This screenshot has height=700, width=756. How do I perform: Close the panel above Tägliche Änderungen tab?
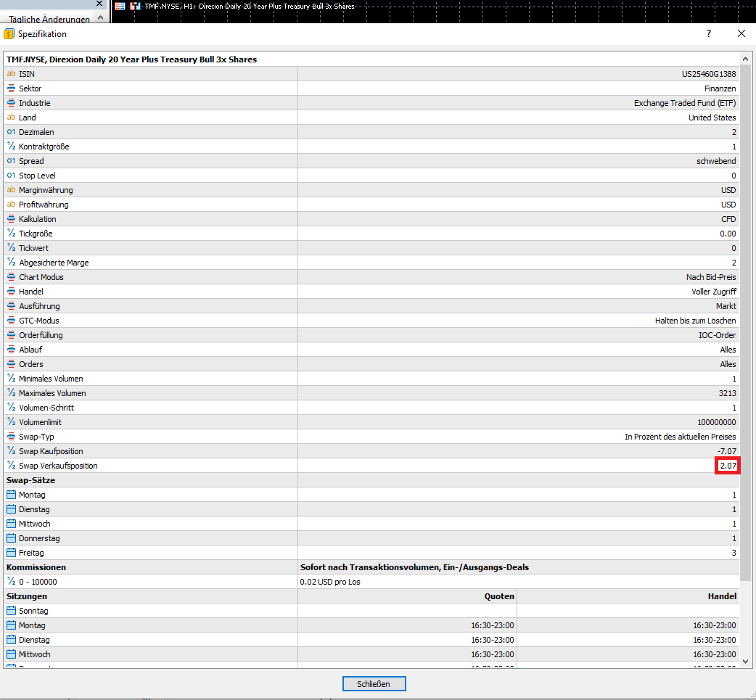(x=99, y=4)
